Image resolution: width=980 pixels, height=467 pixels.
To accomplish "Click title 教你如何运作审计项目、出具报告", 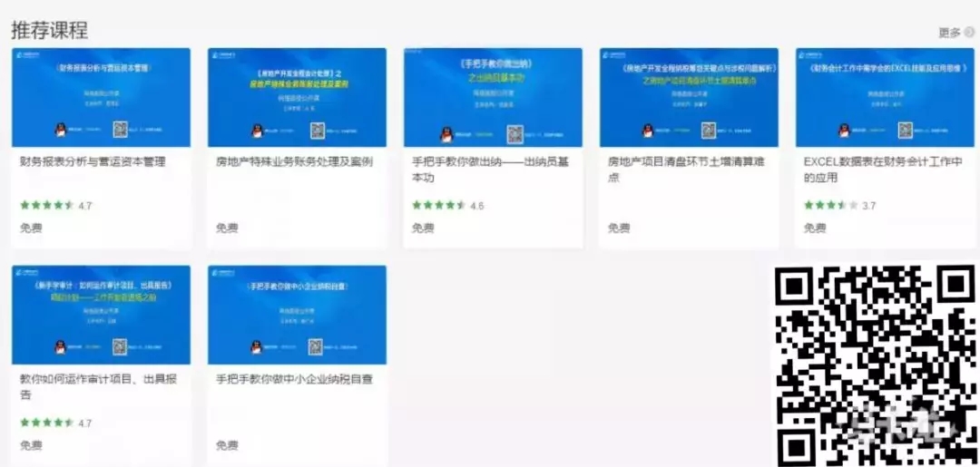I will 98,387.
